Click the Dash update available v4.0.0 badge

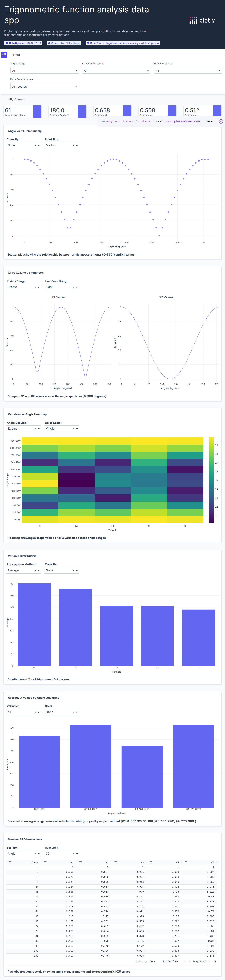[x=183, y=121]
